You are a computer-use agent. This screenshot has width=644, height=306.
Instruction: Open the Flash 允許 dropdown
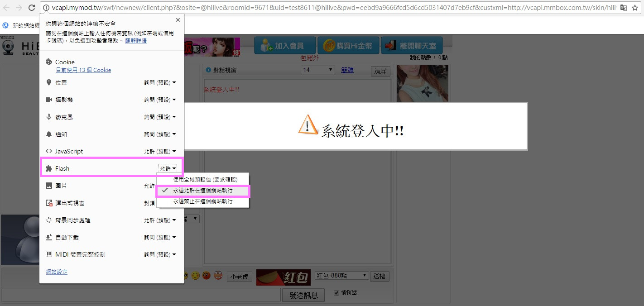tap(168, 168)
